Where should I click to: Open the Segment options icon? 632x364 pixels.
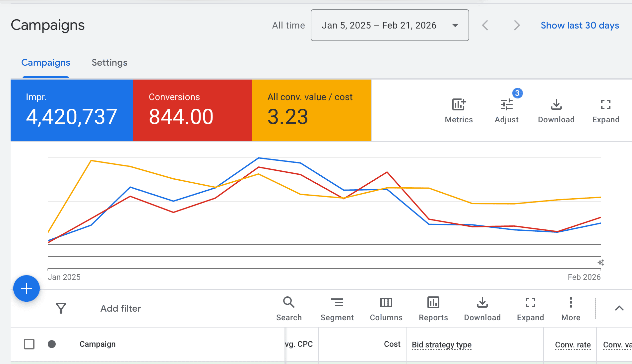[337, 302]
